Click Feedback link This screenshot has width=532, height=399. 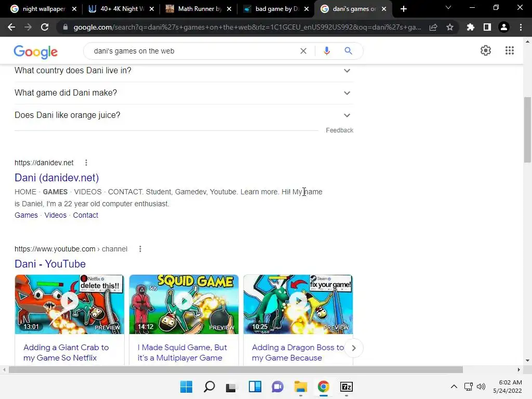coord(340,130)
